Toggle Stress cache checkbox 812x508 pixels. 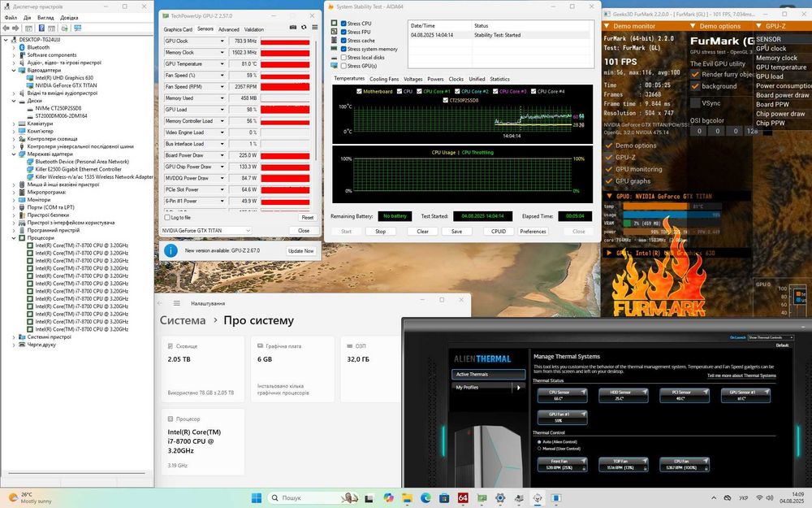tap(343, 41)
